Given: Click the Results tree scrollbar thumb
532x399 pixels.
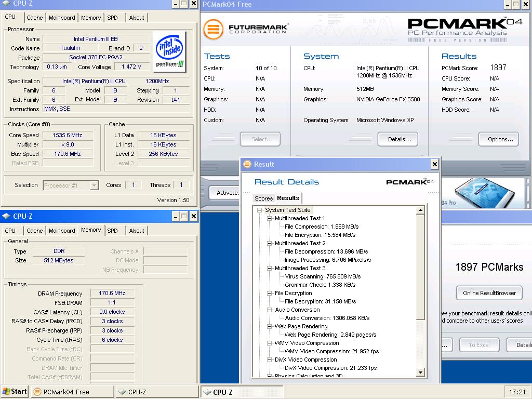Looking at the screenshot, I should [420, 267].
